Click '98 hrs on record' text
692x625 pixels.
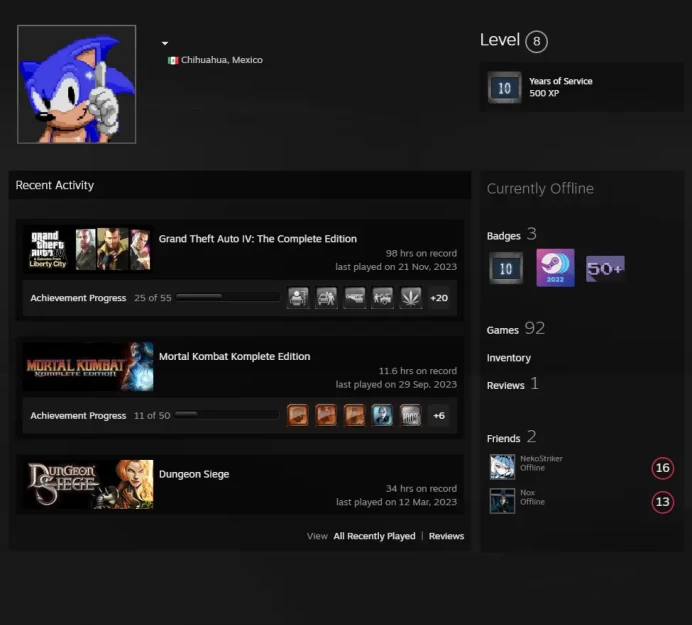click(421, 253)
